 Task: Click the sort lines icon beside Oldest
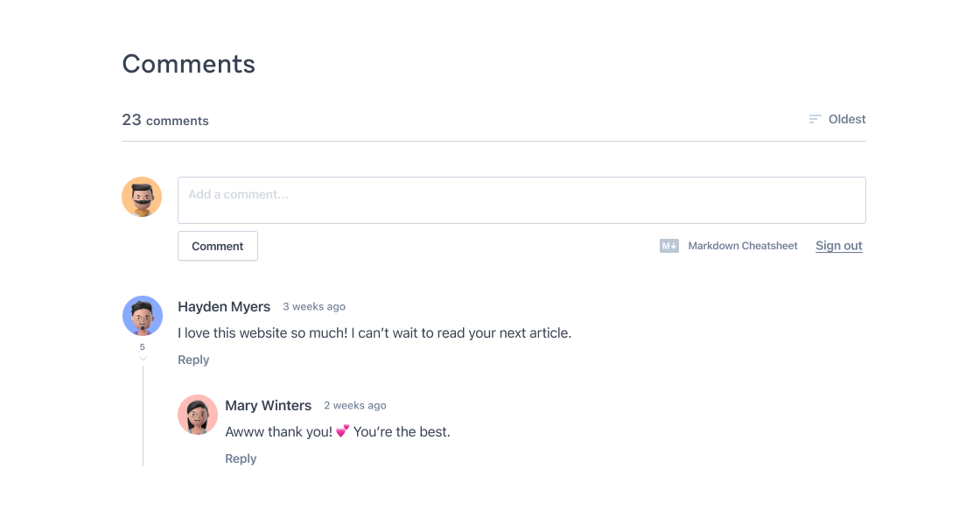coord(815,119)
